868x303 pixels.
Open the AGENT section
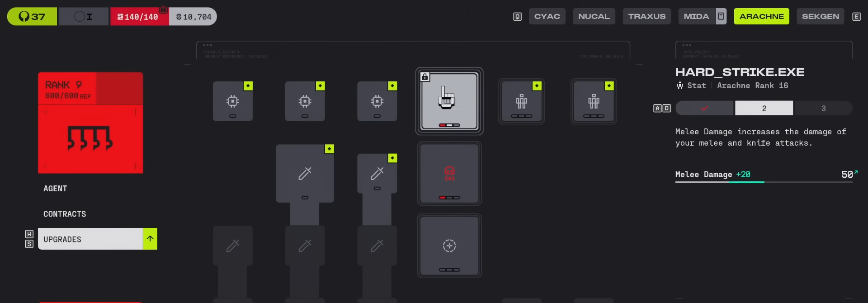click(x=55, y=189)
